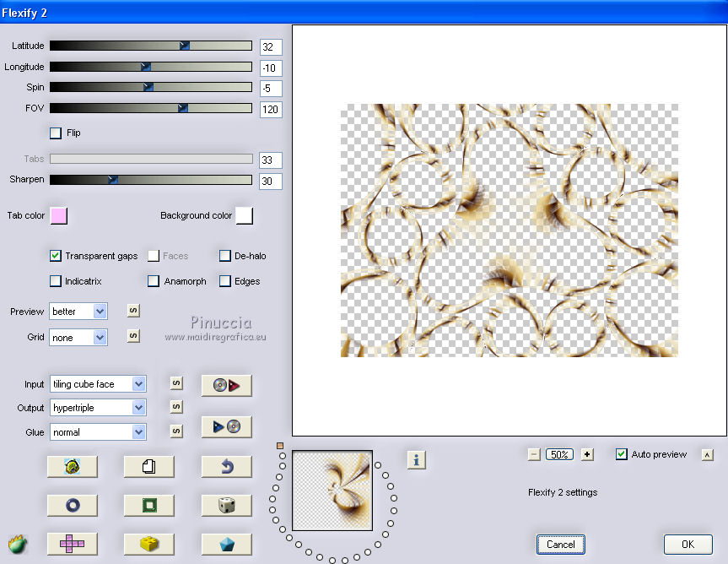728x564 pixels.
Task: Click the Sharpen value field
Action: [x=271, y=182]
